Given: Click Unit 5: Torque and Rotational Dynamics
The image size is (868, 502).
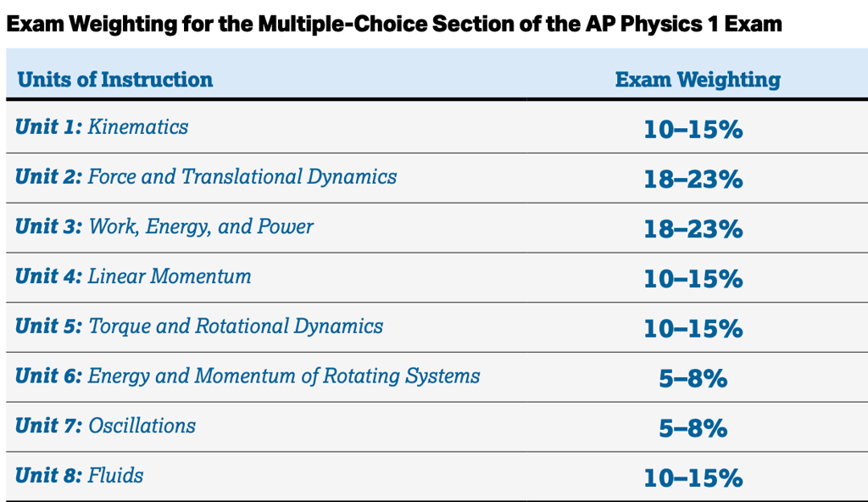Looking at the screenshot, I should click(198, 326).
